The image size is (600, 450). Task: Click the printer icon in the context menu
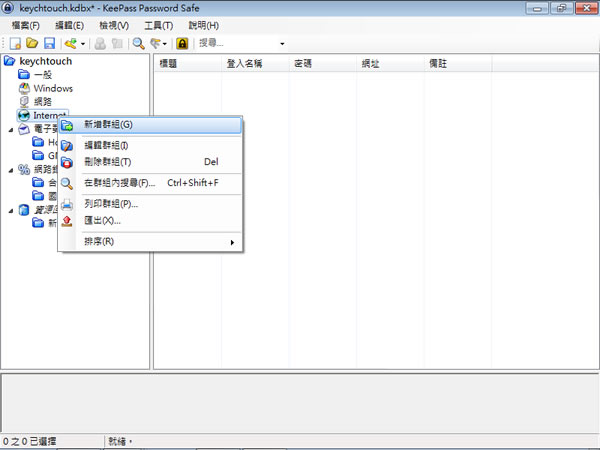(x=67, y=204)
